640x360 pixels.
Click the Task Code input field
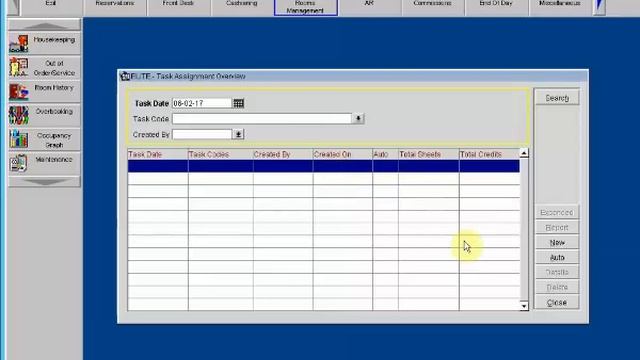[262, 119]
